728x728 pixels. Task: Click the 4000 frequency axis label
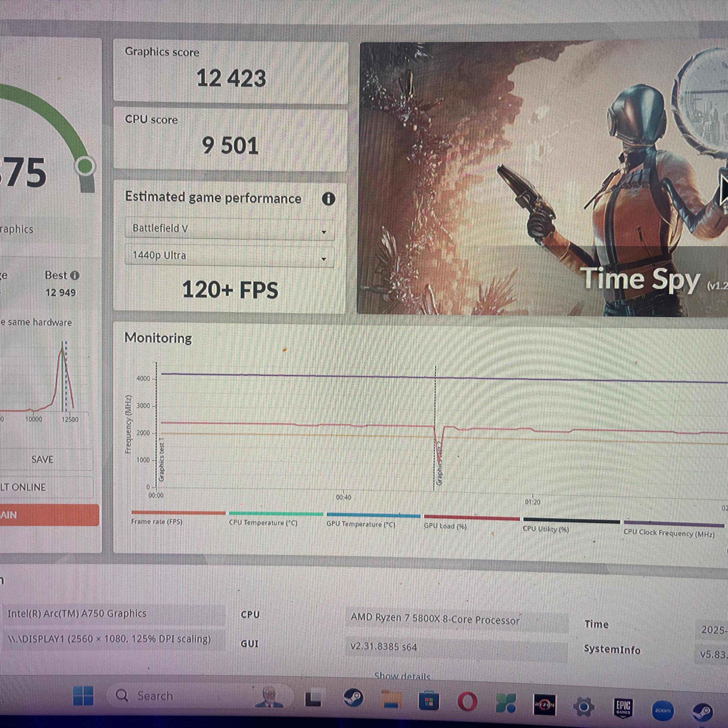coord(143,378)
